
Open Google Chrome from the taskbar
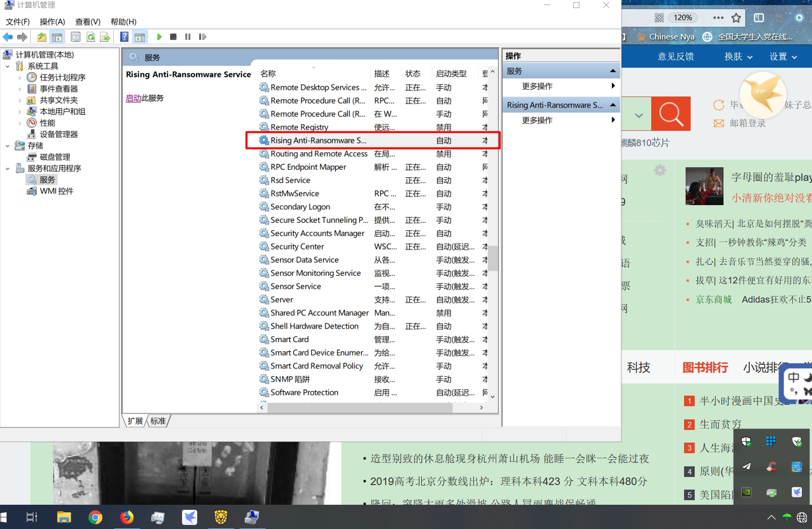[x=95, y=517]
